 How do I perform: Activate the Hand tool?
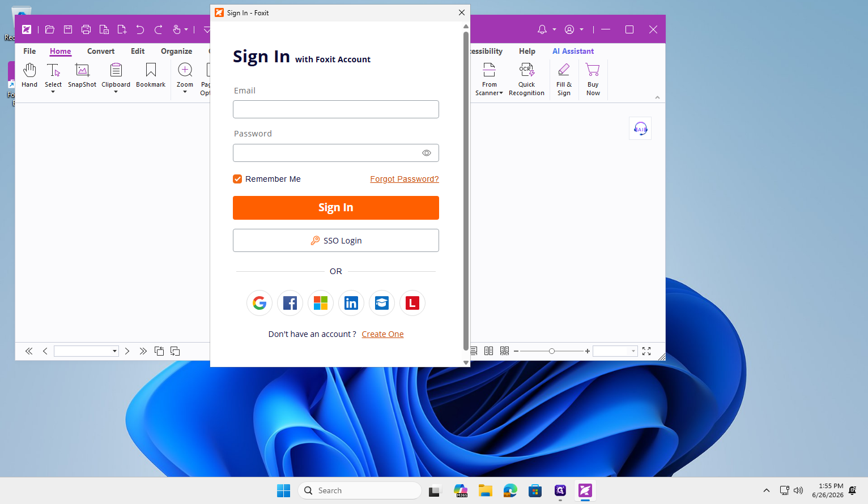click(29, 76)
